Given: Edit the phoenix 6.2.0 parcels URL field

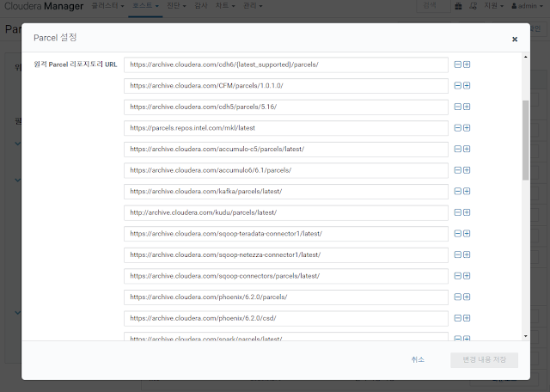Looking at the screenshot, I should (x=286, y=297).
